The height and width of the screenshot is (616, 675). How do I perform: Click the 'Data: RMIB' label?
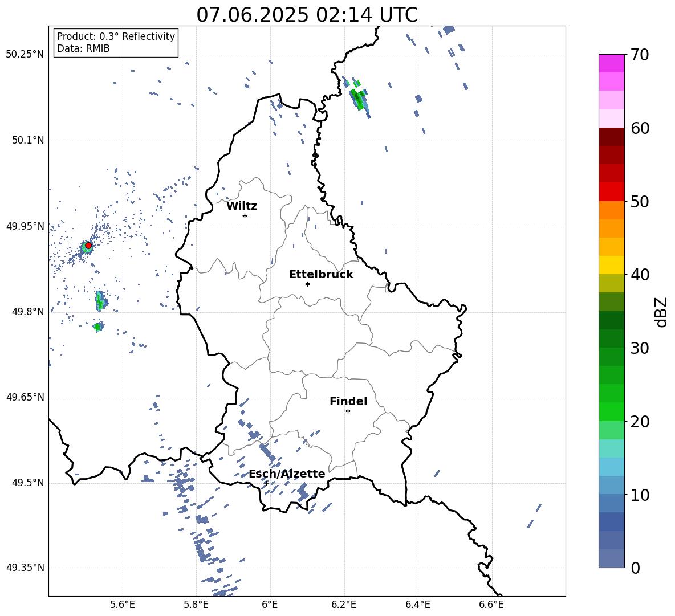click(x=83, y=48)
